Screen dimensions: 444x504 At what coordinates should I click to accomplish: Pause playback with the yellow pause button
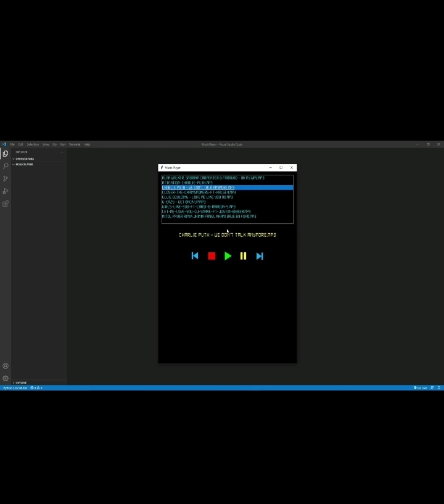tap(244, 256)
